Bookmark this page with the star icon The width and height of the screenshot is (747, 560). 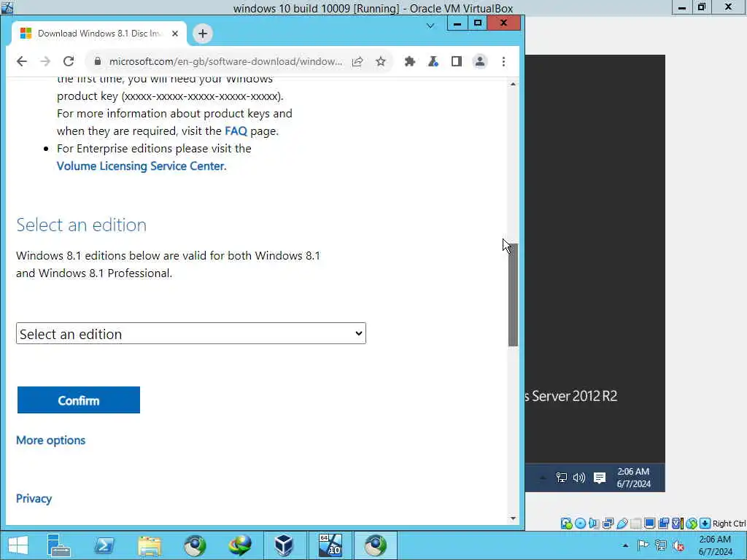pyautogui.click(x=381, y=61)
